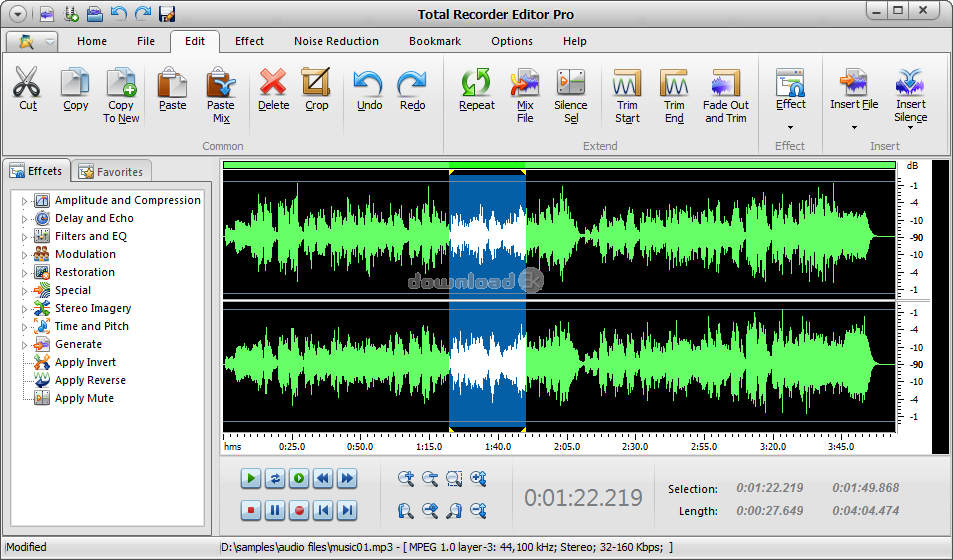Switch to the Favorites panel tab

[111, 171]
